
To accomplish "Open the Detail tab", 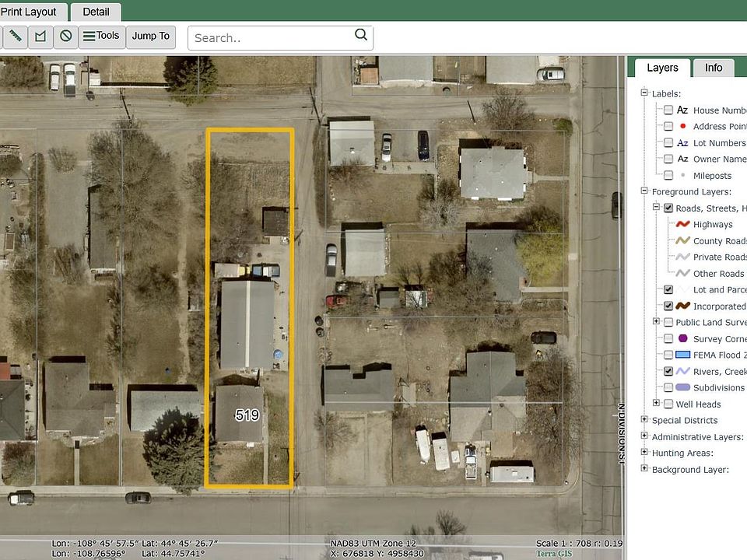I will pos(96,12).
